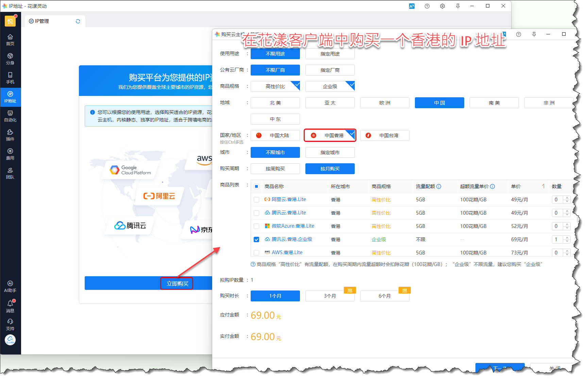588x381 pixels.
Task: Open the 支持 support headset icon
Action: coord(10,325)
